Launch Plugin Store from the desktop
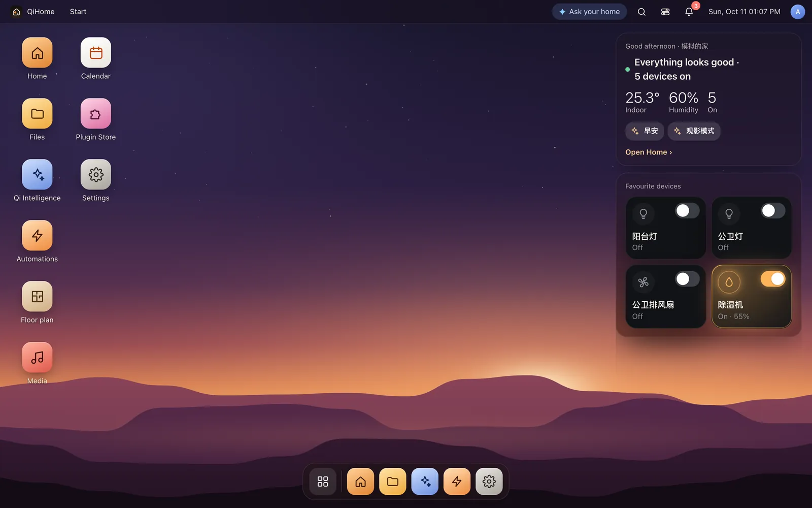The width and height of the screenshot is (812, 508). [96, 114]
